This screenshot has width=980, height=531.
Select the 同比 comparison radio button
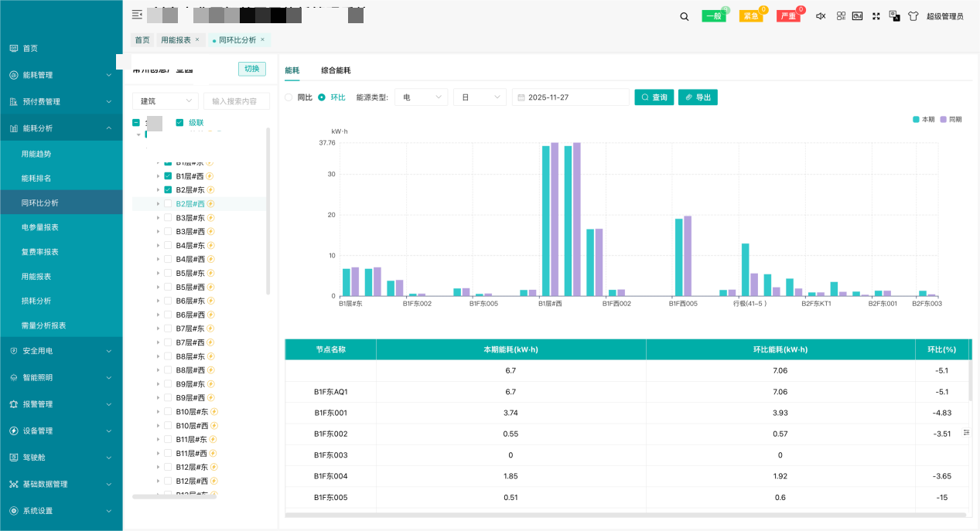(x=289, y=97)
